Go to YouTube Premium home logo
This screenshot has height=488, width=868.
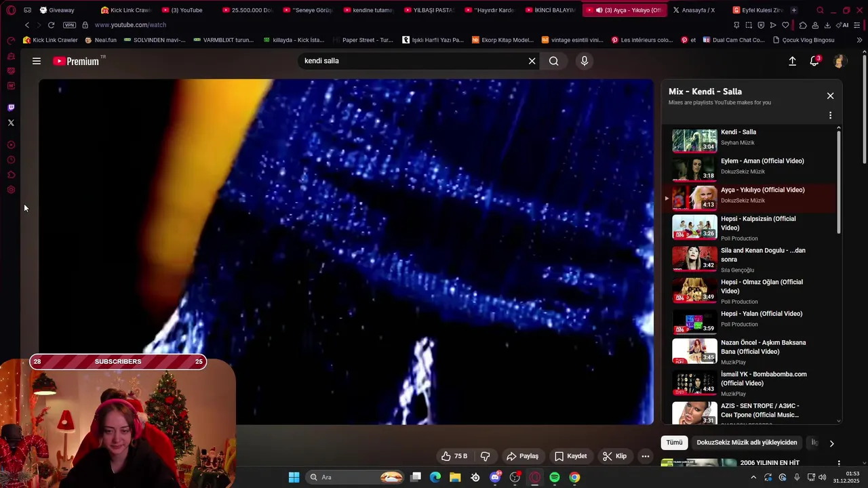77,61
